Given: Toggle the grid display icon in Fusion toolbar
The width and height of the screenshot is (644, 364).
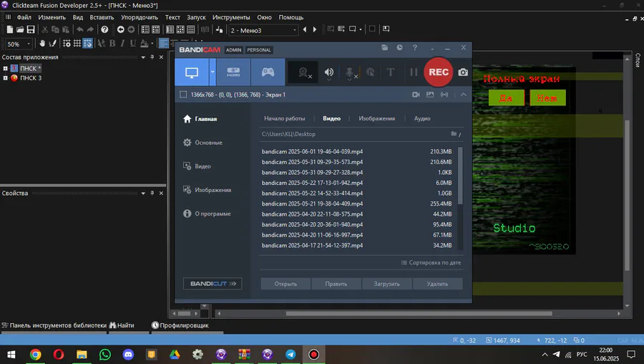Looking at the screenshot, I should (77, 43).
